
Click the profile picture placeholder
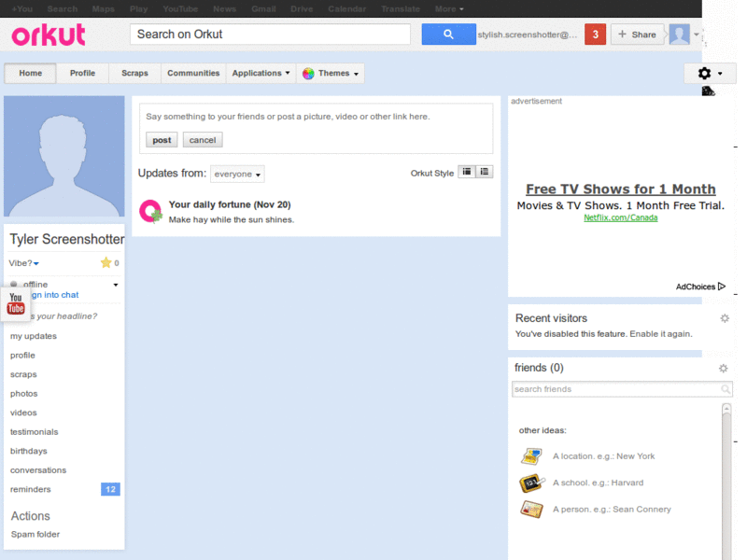[64, 156]
